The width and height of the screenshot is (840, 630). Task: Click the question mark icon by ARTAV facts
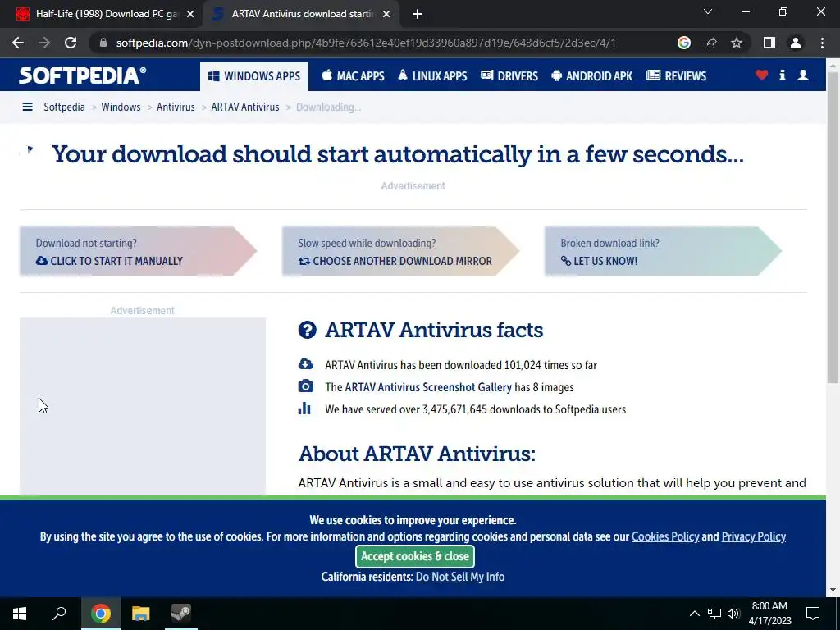coord(308,330)
